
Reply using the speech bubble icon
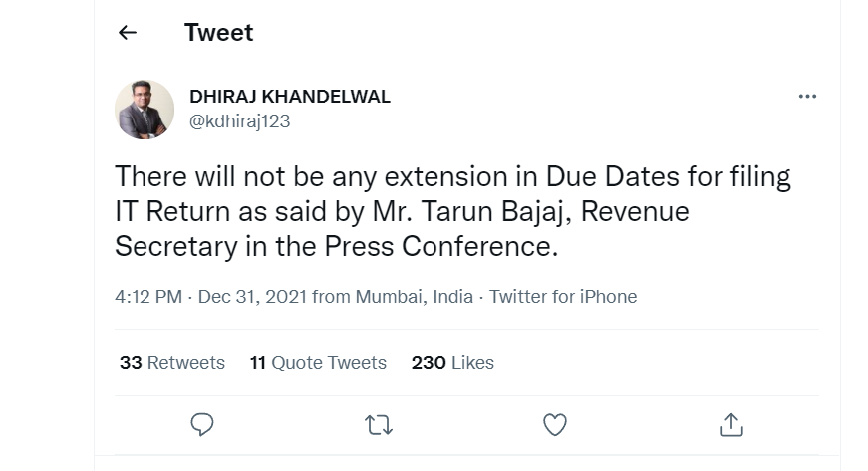coord(202,424)
